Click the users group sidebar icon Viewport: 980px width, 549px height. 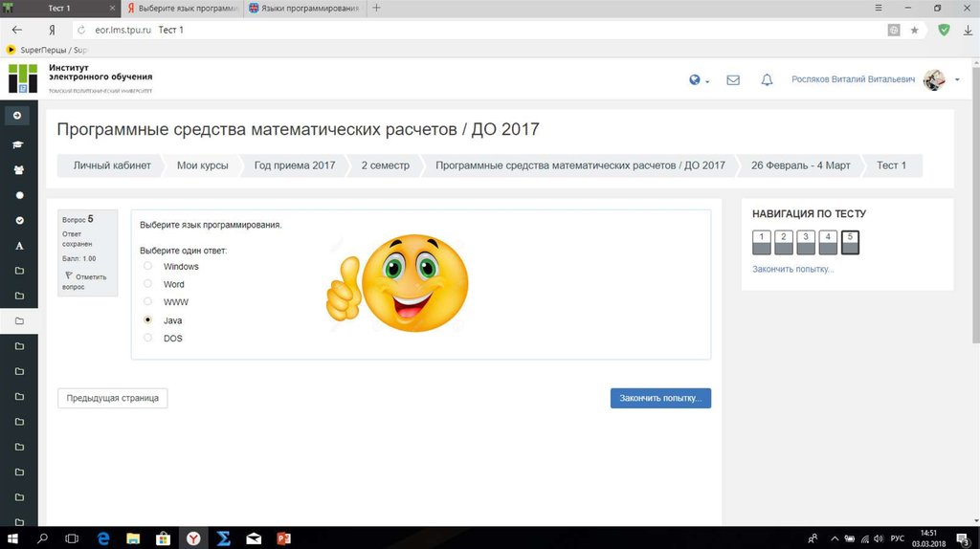click(x=17, y=169)
